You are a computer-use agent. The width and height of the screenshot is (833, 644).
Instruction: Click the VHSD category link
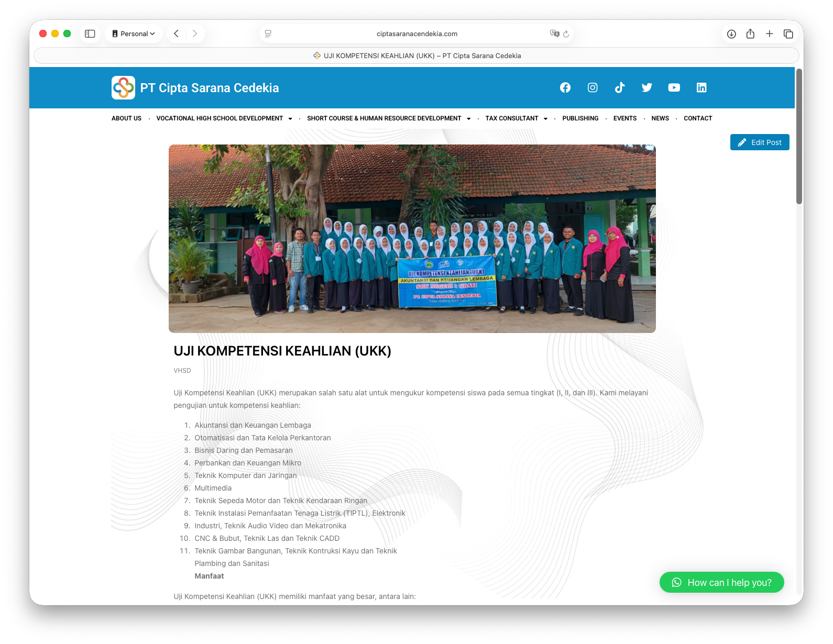pos(182,371)
